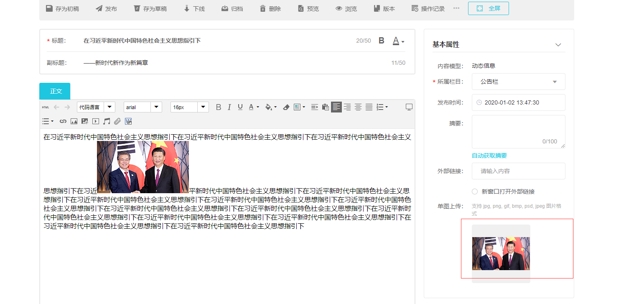This screenshot has height=304, width=644.
Task: Insert a single image
Action: [74, 121]
